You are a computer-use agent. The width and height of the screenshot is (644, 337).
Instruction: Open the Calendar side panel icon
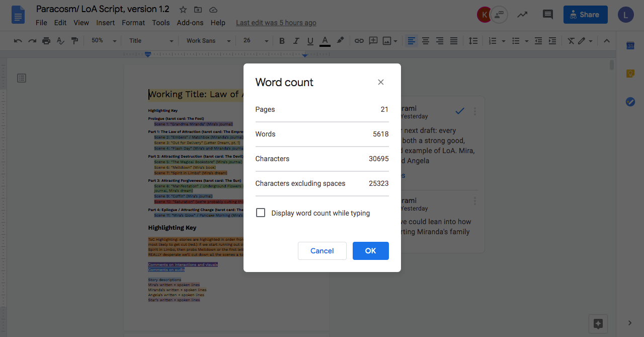(x=630, y=45)
